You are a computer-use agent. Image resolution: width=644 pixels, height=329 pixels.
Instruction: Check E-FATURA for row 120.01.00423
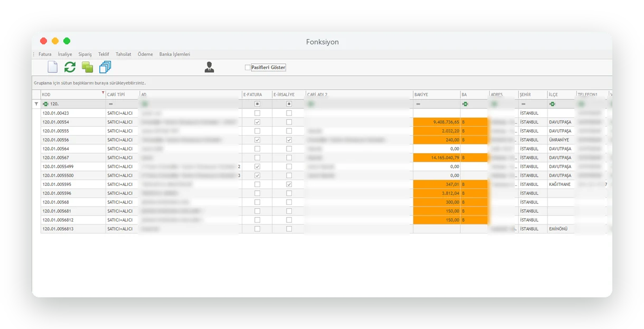click(257, 113)
